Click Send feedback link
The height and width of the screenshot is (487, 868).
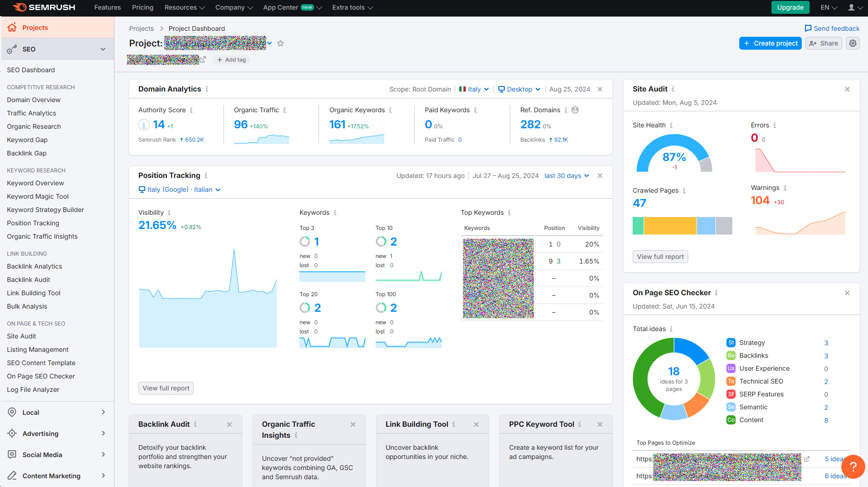click(832, 29)
